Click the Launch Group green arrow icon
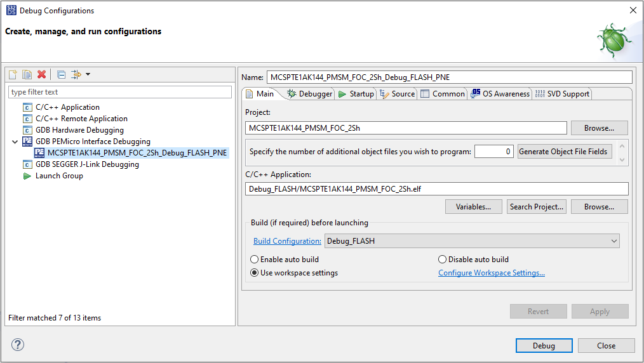Image resolution: width=644 pixels, height=363 pixels. click(x=27, y=176)
